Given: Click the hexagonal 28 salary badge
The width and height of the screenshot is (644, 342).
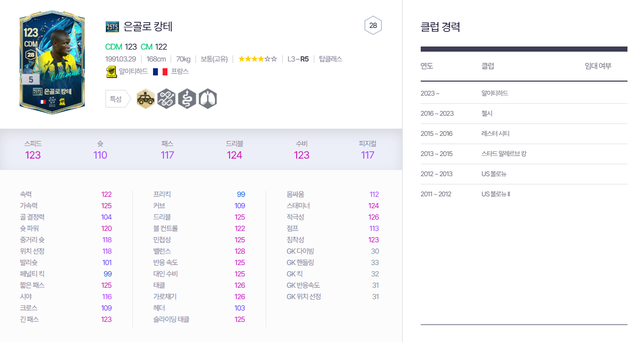Looking at the screenshot, I should click(x=374, y=25).
